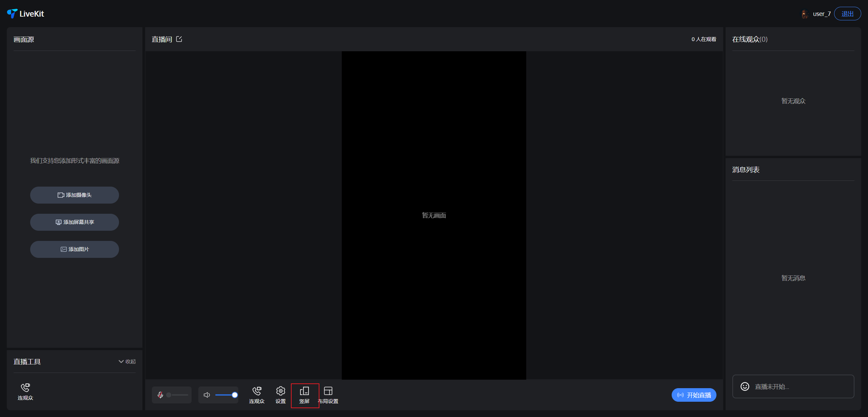
Task: Click the 直播未开始 message input field
Action: point(793,386)
